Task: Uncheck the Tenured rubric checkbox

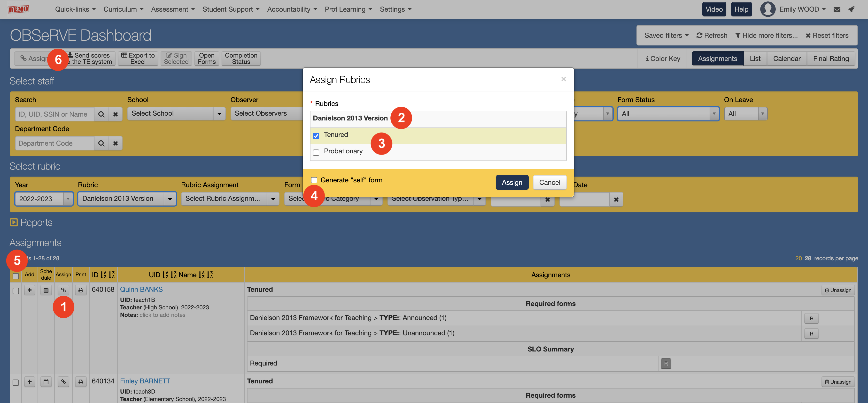Action: coord(316,136)
